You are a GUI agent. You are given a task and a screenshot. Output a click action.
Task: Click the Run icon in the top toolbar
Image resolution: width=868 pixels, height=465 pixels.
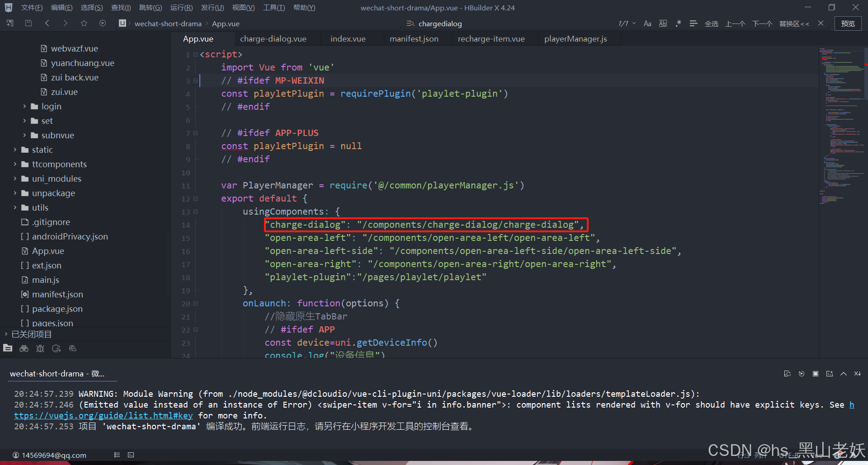tap(102, 23)
